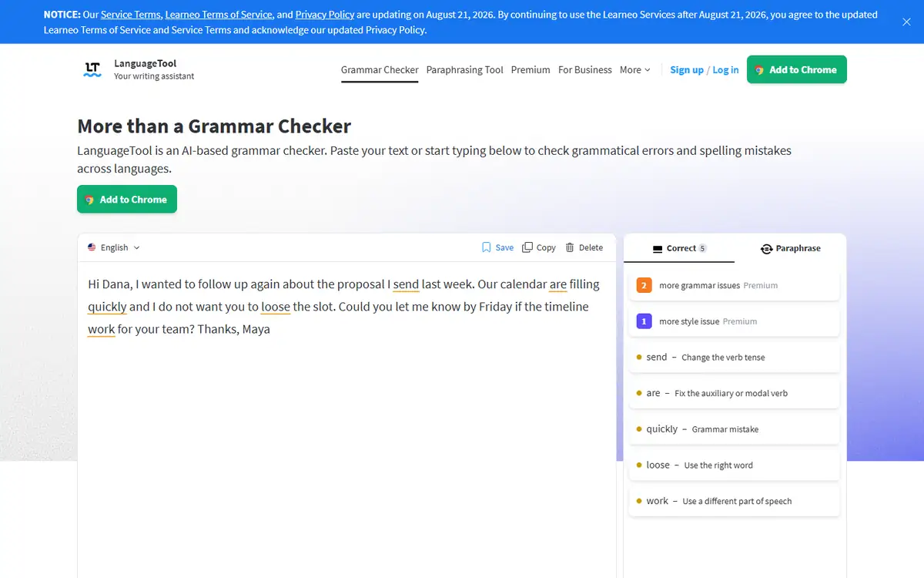Image resolution: width=924 pixels, height=578 pixels.
Task: Select the 'are – Fix the auxiliary' suggestion
Action: (x=734, y=393)
